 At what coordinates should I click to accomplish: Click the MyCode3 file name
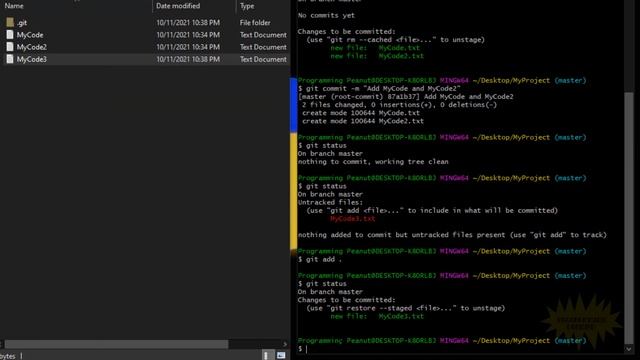point(31,60)
